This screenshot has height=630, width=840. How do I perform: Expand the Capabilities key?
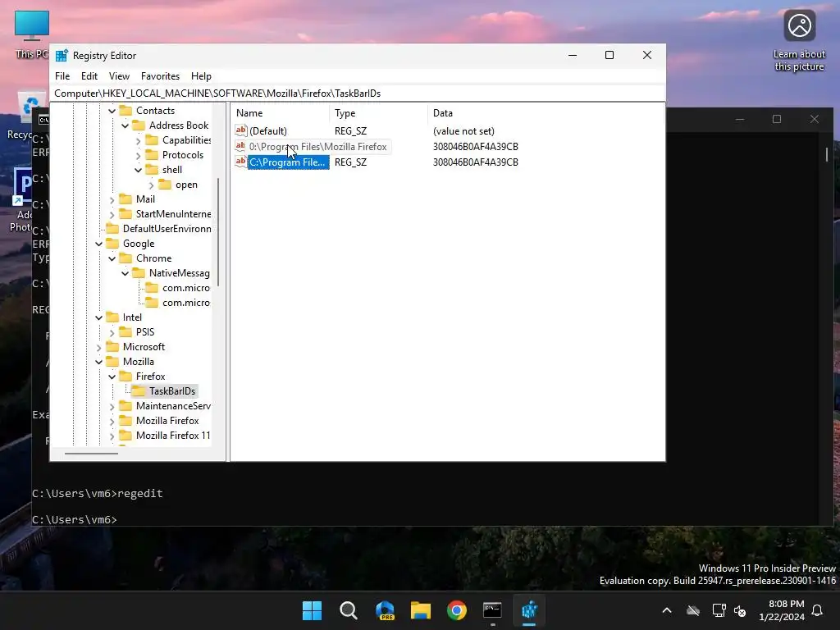pos(138,140)
